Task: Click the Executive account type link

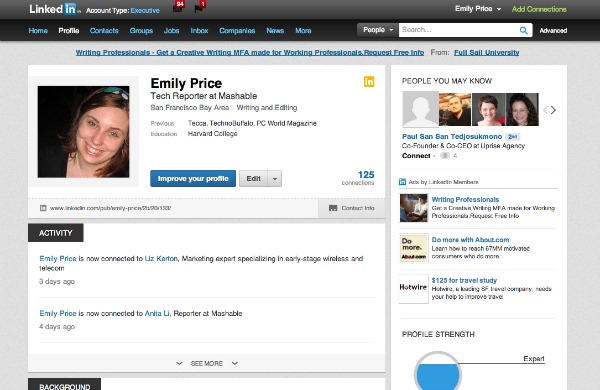Action: click(145, 11)
